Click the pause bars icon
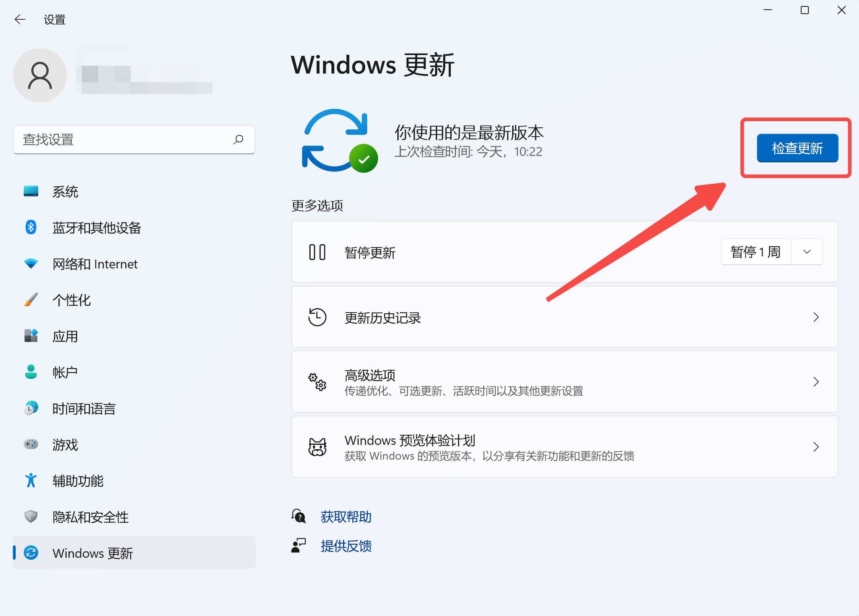Image resolution: width=859 pixels, height=616 pixels. tap(317, 252)
